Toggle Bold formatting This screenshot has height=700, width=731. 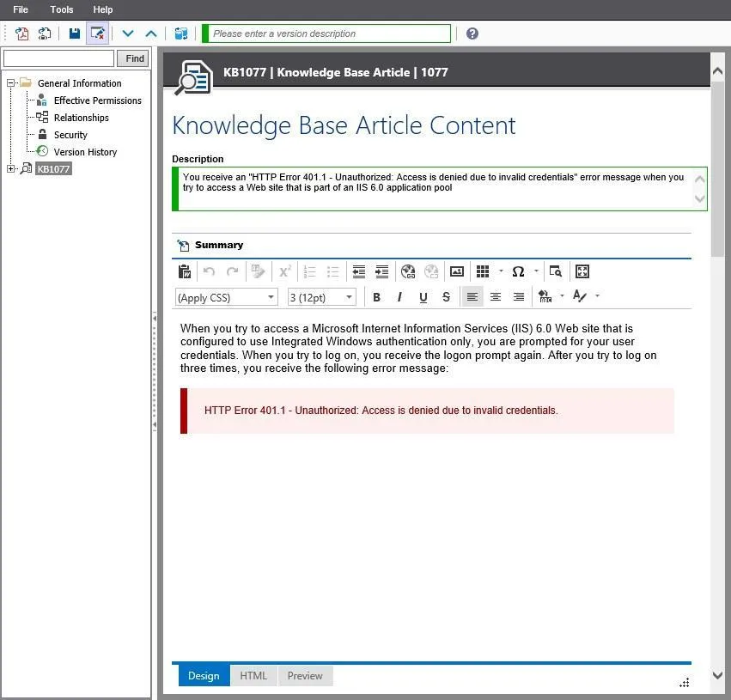point(377,297)
